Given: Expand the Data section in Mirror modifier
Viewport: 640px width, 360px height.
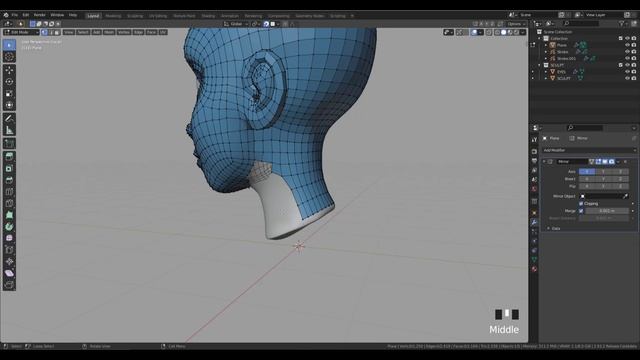Looking at the screenshot, I should click(x=549, y=229).
